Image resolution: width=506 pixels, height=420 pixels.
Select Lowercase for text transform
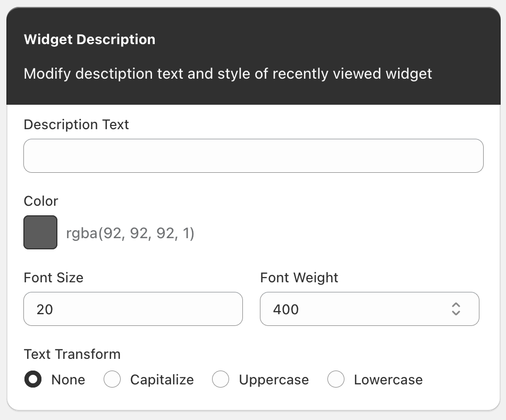pos(336,380)
